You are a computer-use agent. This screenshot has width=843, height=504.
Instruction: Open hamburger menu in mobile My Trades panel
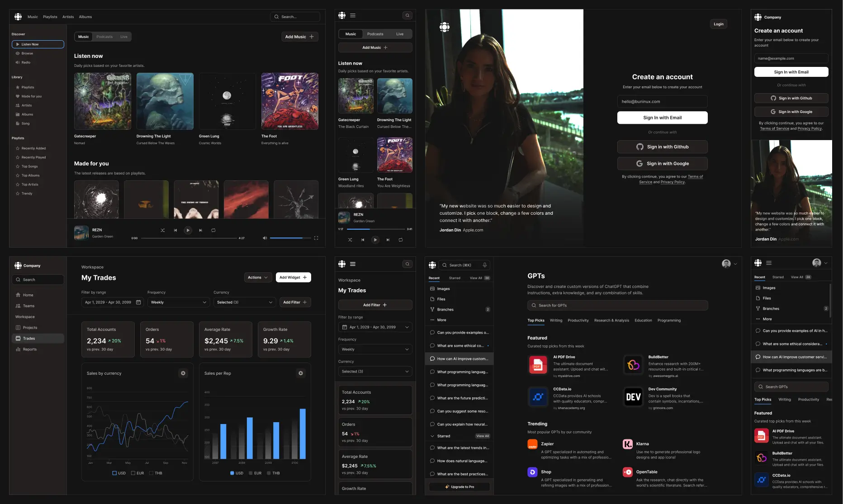353,264
